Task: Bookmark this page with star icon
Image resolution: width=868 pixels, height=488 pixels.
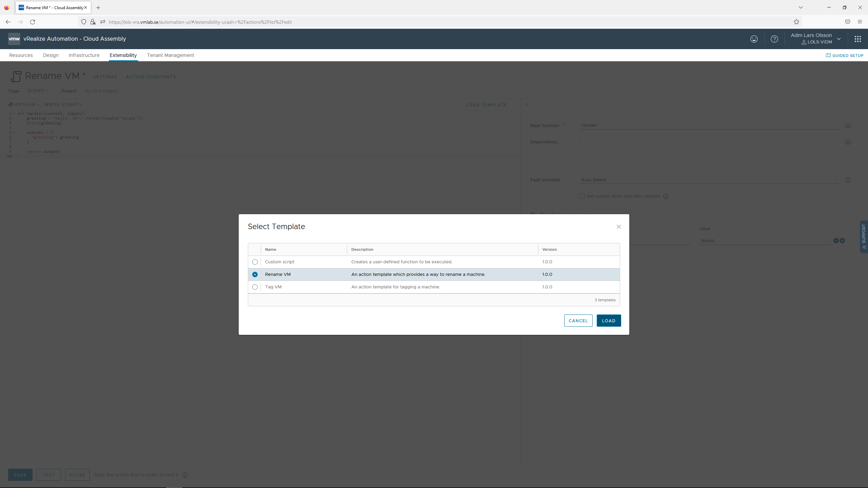Action: (796, 22)
